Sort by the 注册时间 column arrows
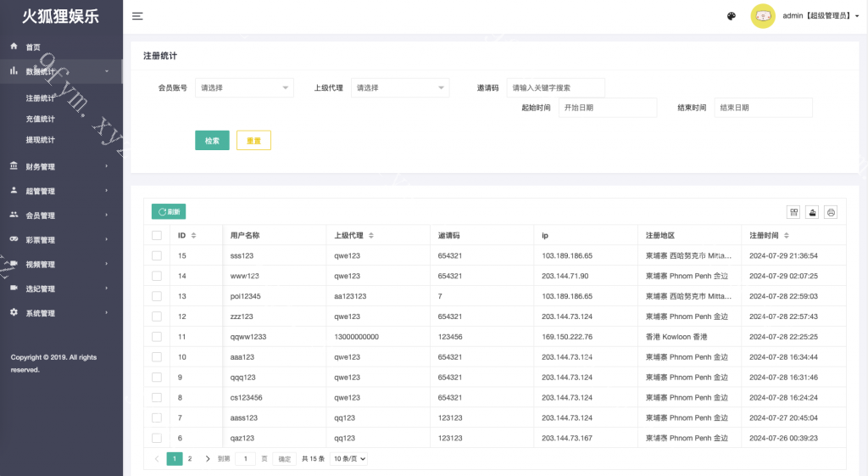 [x=786, y=236]
